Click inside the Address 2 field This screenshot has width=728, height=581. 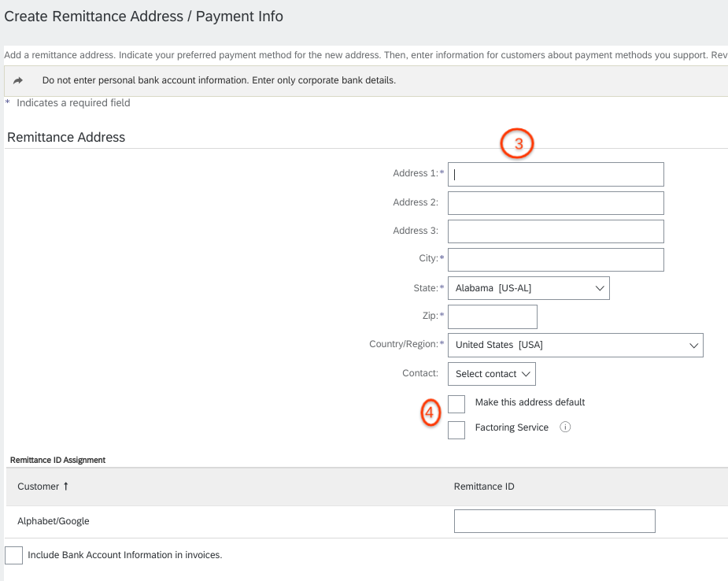(x=555, y=202)
